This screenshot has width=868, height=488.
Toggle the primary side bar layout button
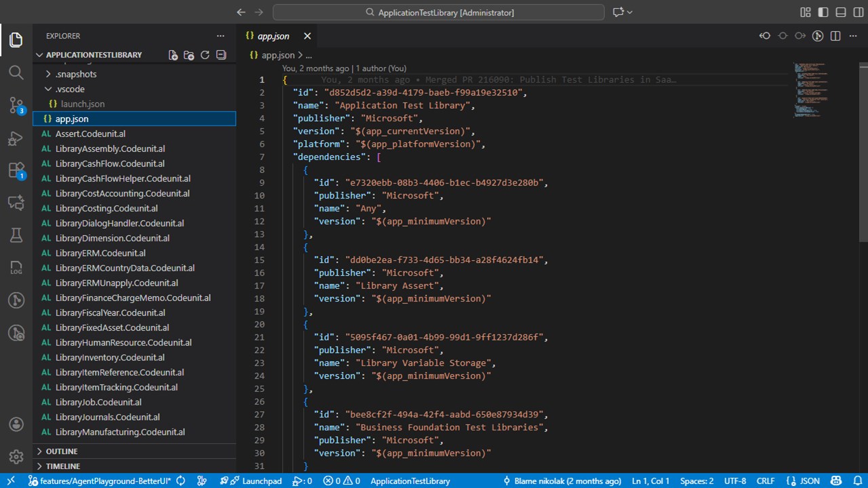[823, 12]
